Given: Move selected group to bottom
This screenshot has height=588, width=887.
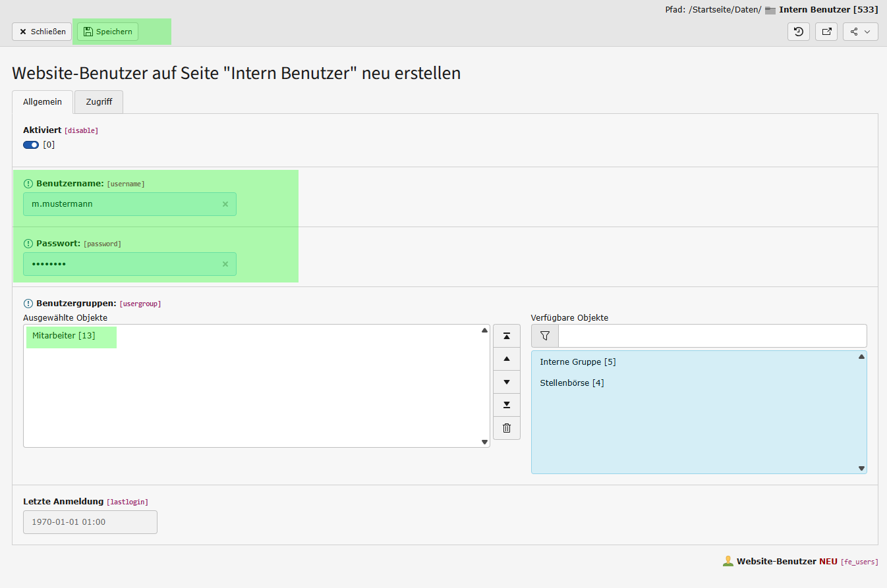Looking at the screenshot, I should click(x=507, y=405).
